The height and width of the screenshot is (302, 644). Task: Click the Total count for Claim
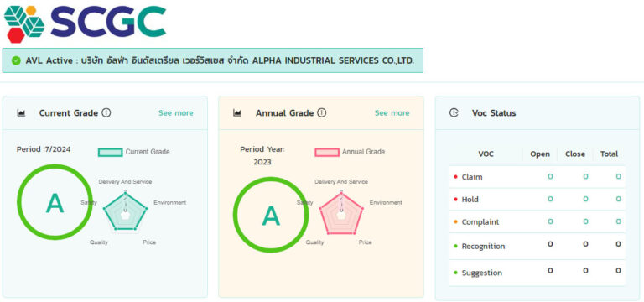(x=618, y=176)
